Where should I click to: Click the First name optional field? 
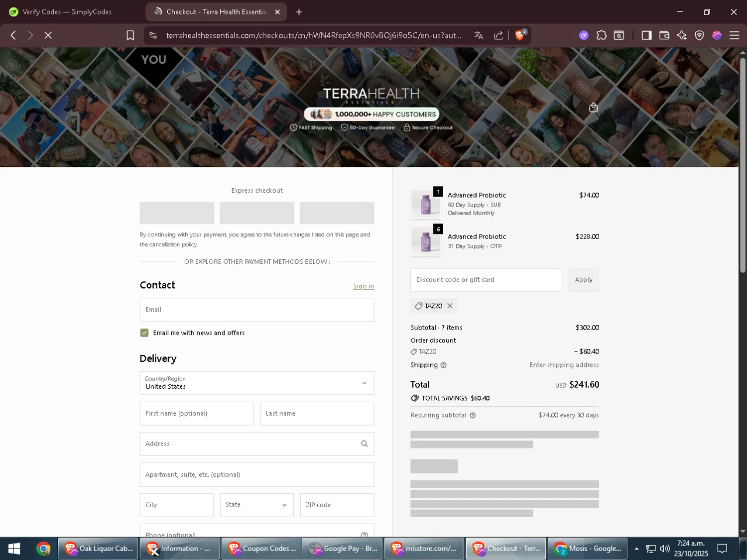[197, 414]
